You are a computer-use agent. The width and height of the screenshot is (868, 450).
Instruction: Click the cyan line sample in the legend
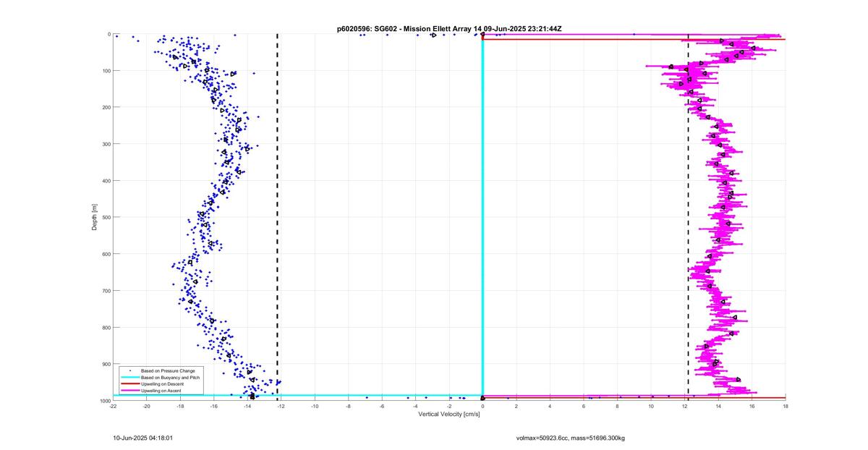tap(130, 377)
